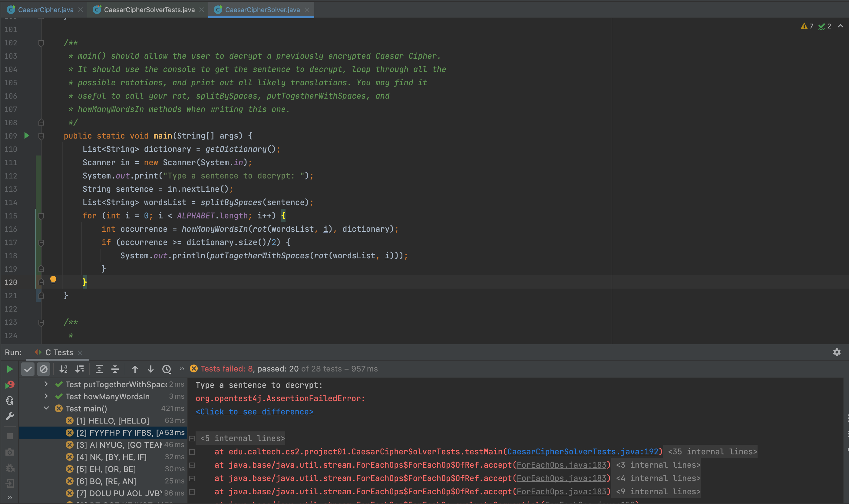This screenshot has height=504, width=849.
Task: Run main() from the gutter arrow
Action: (27, 136)
